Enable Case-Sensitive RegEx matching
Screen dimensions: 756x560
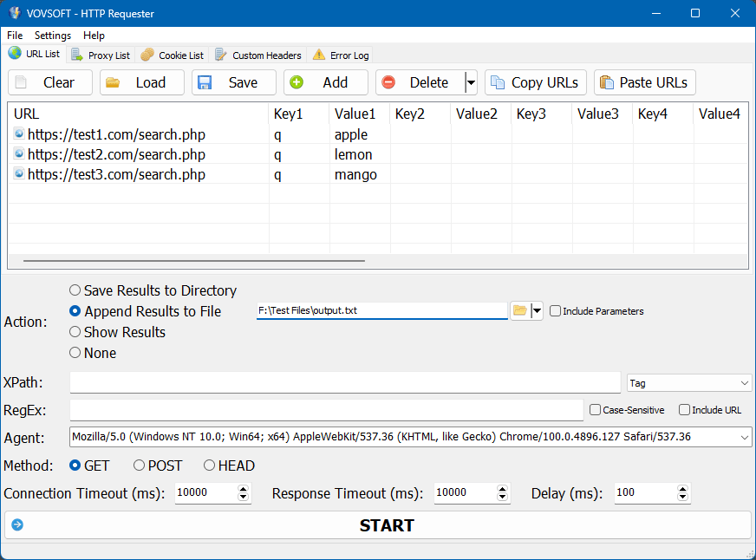coord(596,409)
